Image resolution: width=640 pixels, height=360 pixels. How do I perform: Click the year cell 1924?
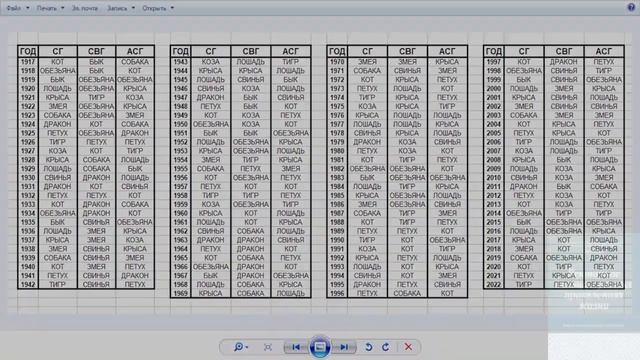tap(28, 124)
